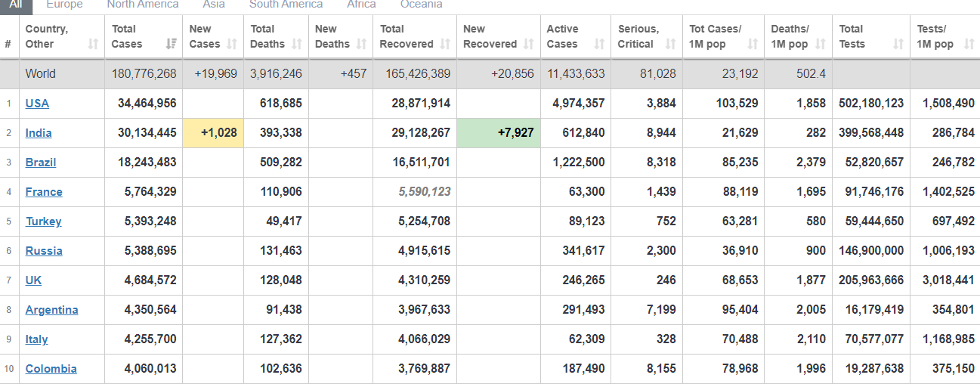This screenshot has height=384, width=980.
Task: Sort by Country, Other arrow icon
Action: pos(93,44)
